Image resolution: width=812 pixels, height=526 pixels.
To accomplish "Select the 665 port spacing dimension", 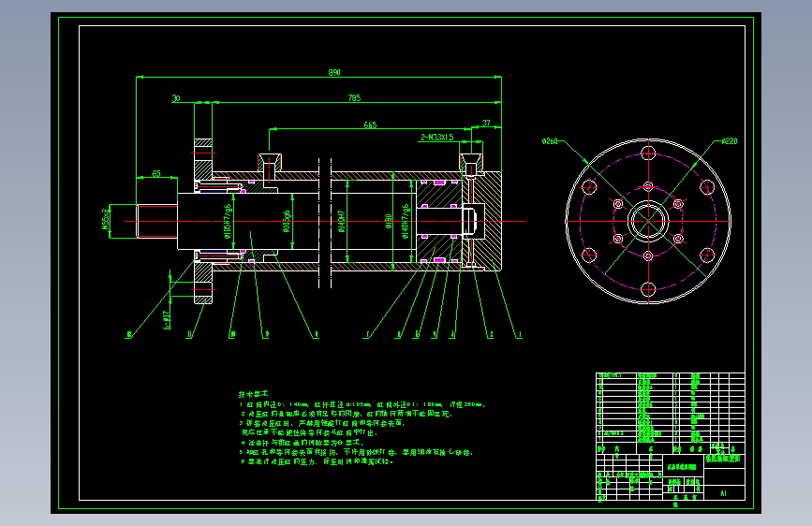I will point(370,124).
